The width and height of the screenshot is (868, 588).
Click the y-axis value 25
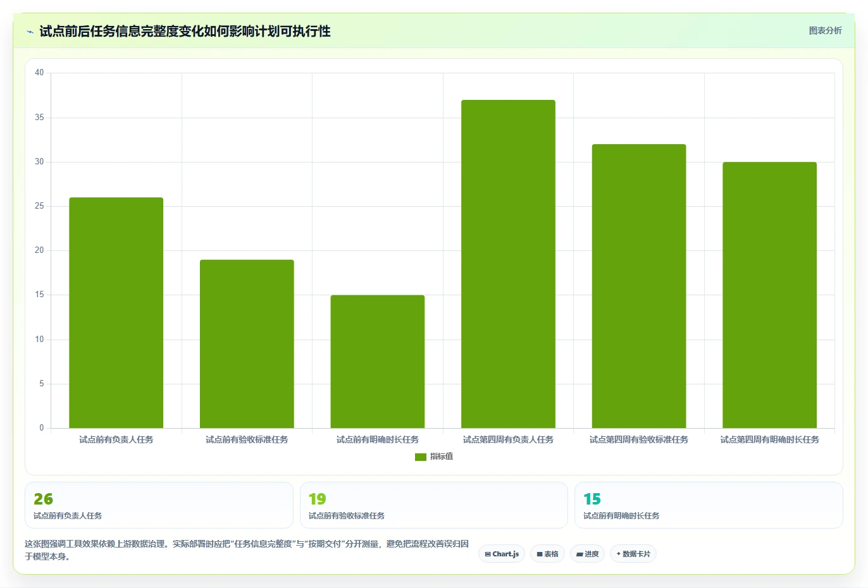click(x=39, y=206)
